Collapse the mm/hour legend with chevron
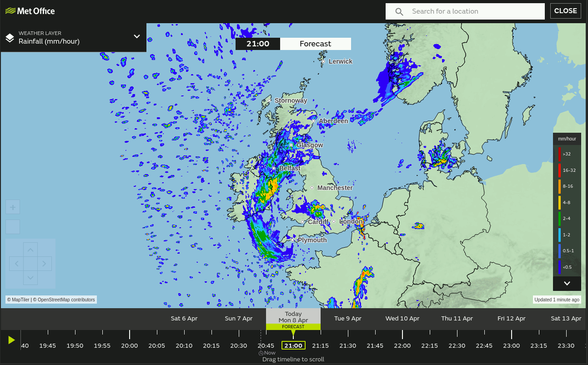Screen dimensions: 588x365 click(567, 283)
